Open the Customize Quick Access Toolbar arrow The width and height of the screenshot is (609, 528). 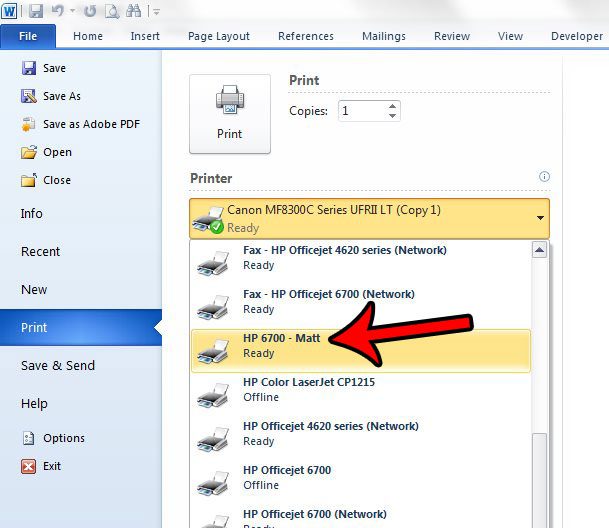(x=156, y=12)
